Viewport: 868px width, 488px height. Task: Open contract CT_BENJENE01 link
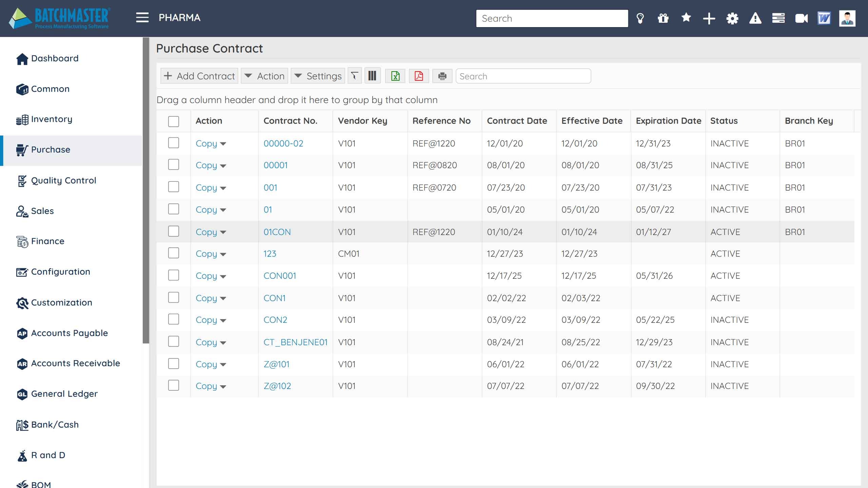tap(295, 342)
